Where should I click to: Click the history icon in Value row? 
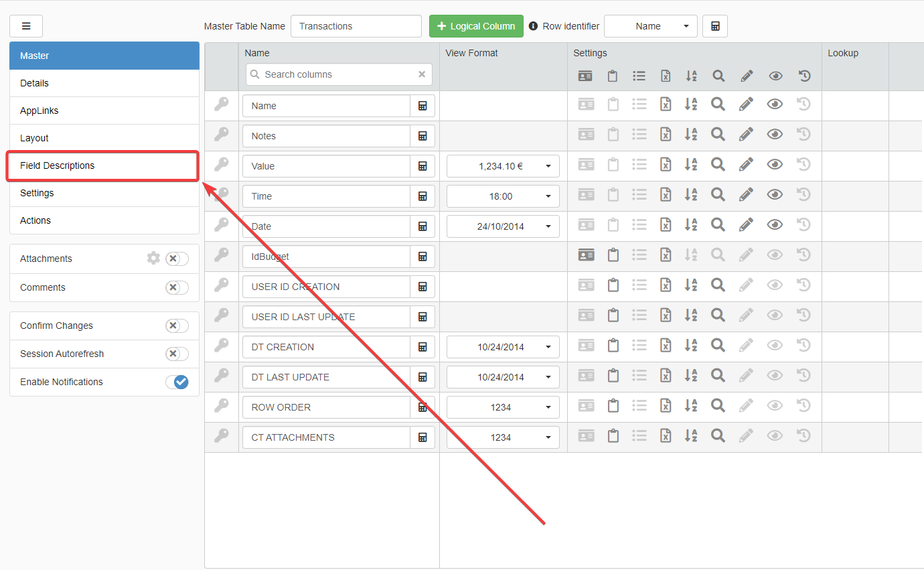[x=804, y=165]
